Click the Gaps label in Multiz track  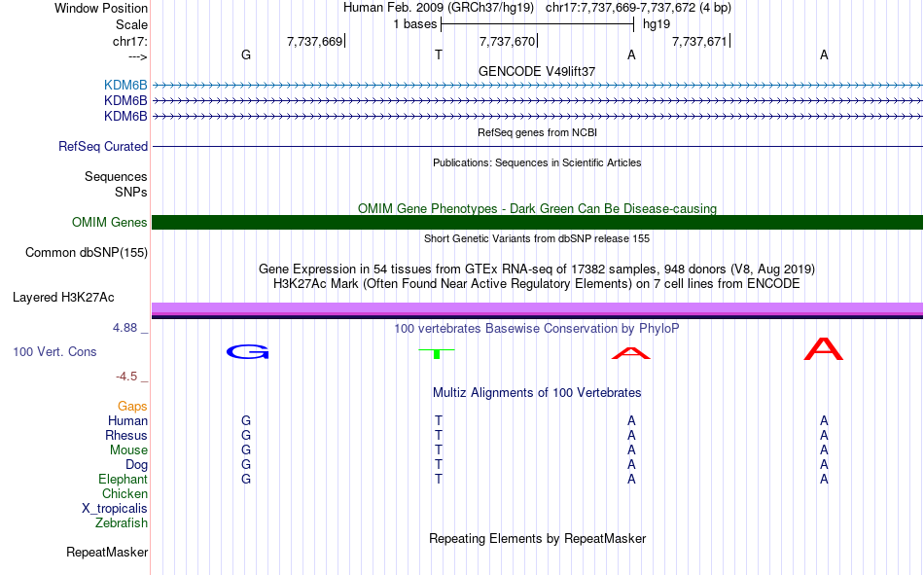click(132, 407)
